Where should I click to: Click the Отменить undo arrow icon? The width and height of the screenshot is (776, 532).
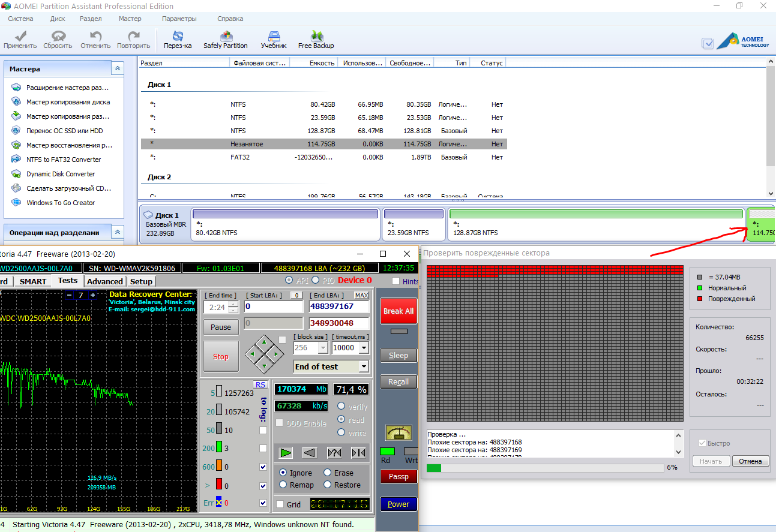click(x=95, y=36)
